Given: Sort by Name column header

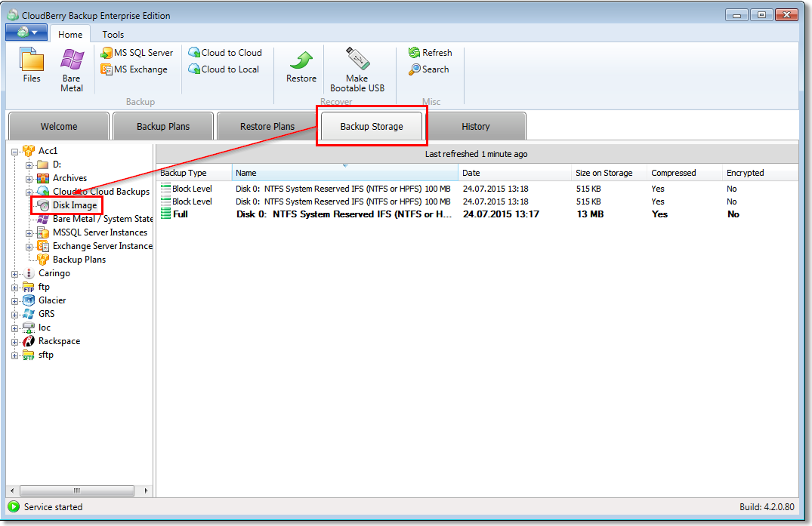Looking at the screenshot, I should coord(345,173).
